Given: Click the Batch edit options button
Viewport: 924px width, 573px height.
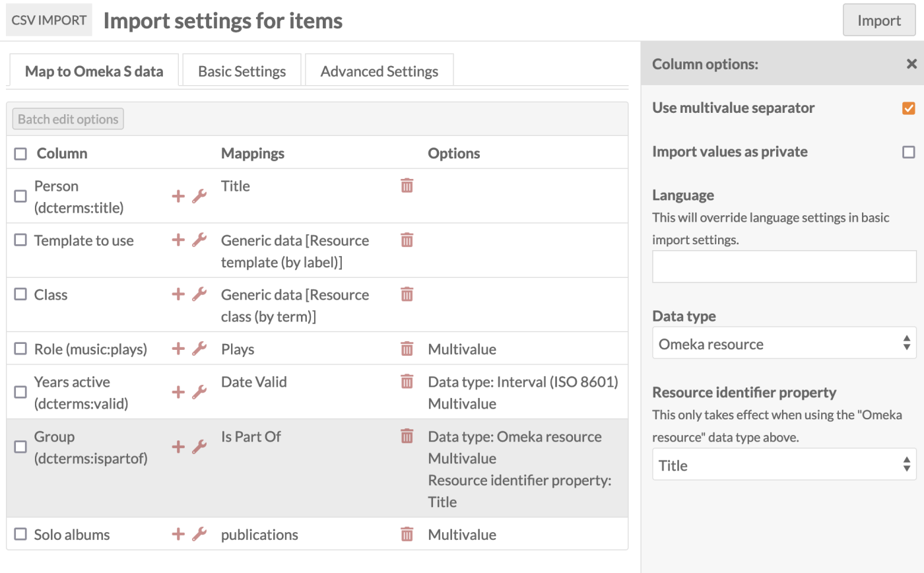Looking at the screenshot, I should 68,119.
